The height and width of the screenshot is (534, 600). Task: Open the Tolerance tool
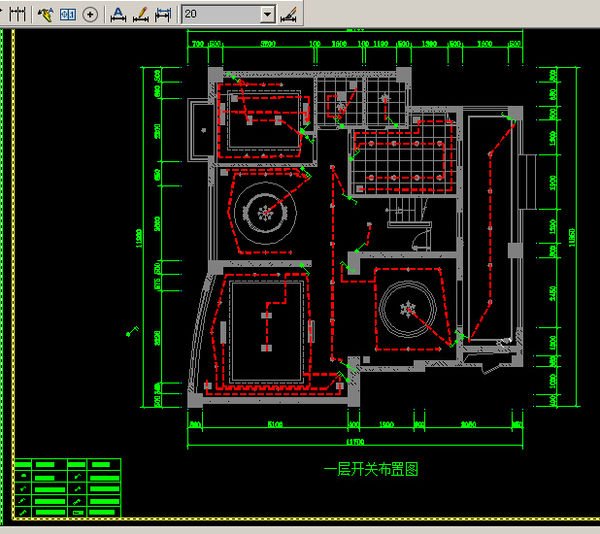(x=68, y=14)
